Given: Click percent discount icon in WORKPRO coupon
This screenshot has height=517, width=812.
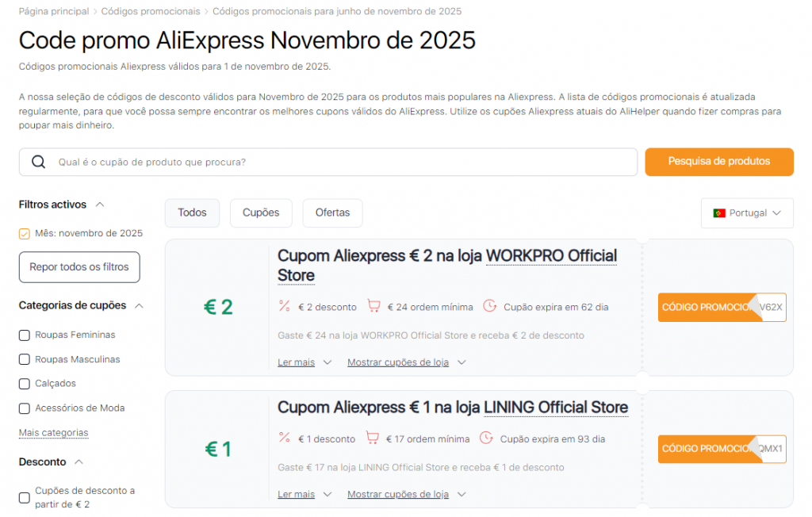Looking at the screenshot, I should click(285, 306).
